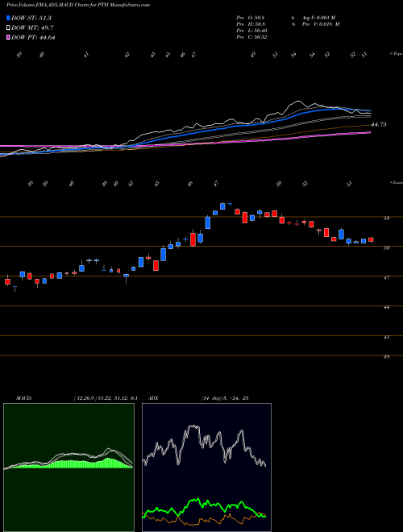Click the 44.75 price label on EMA chart
The image size is (403, 532).
tap(379, 124)
